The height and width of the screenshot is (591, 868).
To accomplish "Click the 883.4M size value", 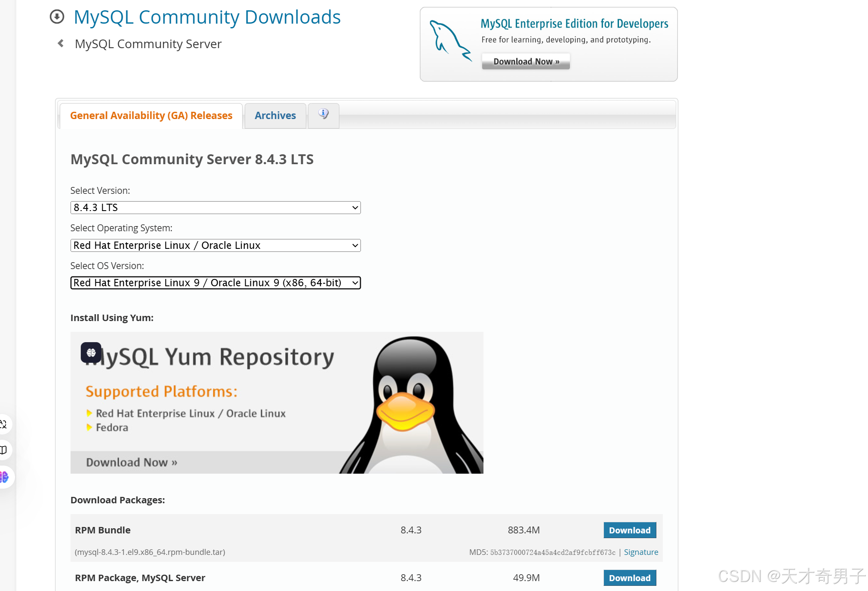I will [x=524, y=530].
